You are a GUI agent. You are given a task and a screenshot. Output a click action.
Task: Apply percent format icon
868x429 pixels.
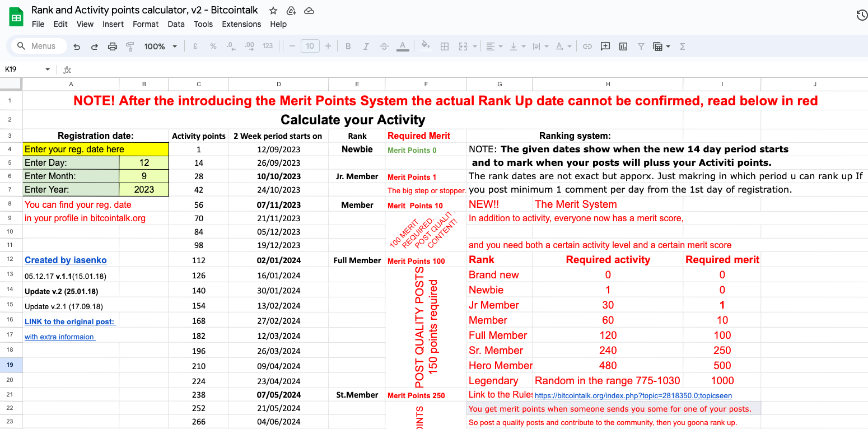213,46
